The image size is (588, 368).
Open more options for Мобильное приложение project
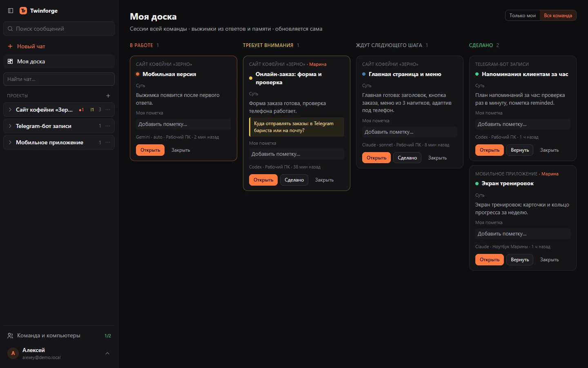[x=108, y=142]
